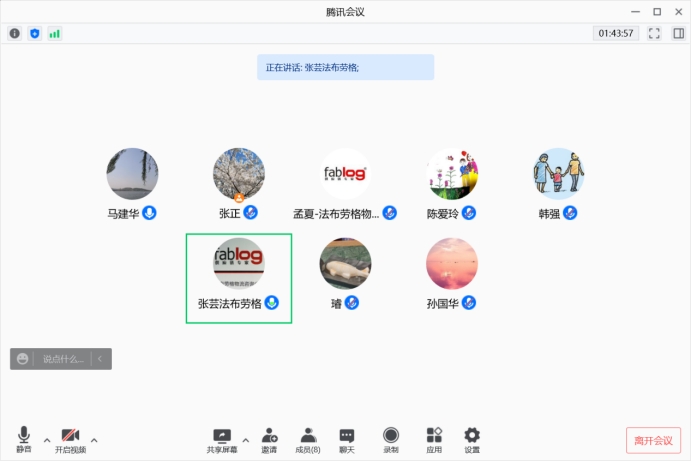Viewport: 692px width, 461px height.
Task: Expand the video options arrow beside 开启视频
Action: point(94,439)
